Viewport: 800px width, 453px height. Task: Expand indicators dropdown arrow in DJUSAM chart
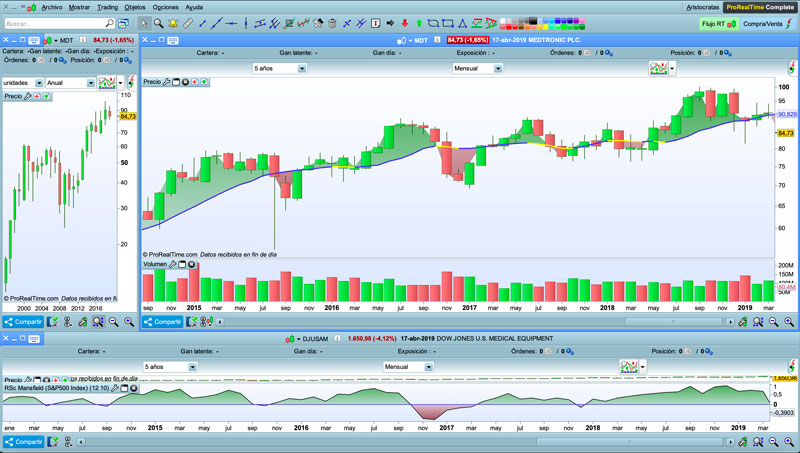point(643,367)
